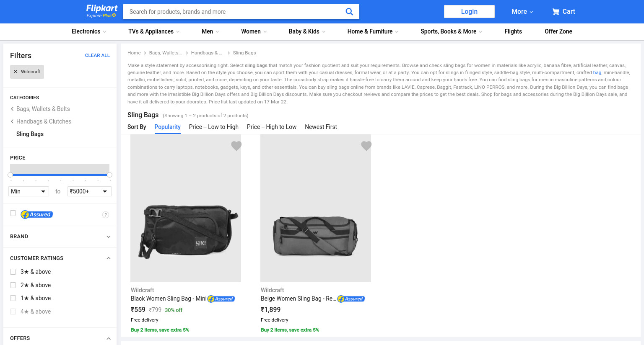Open the 'bag' link in description

pyautogui.click(x=597, y=72)
